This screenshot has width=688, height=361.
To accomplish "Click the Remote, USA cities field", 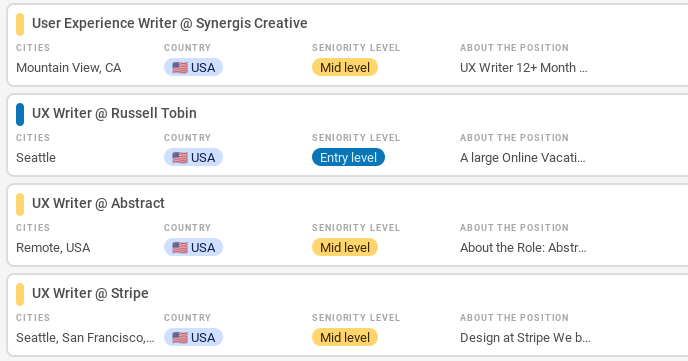I will point(53,247).
